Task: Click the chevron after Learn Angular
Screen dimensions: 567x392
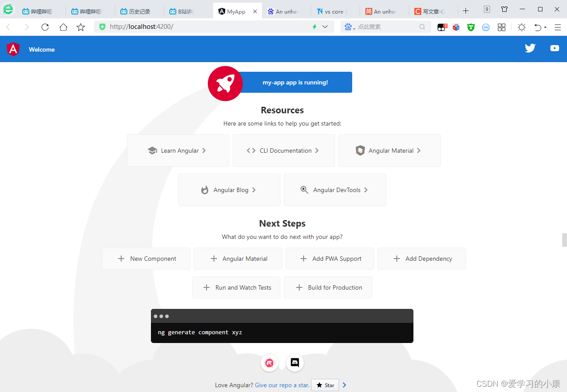Action: (x=204, y=150)
